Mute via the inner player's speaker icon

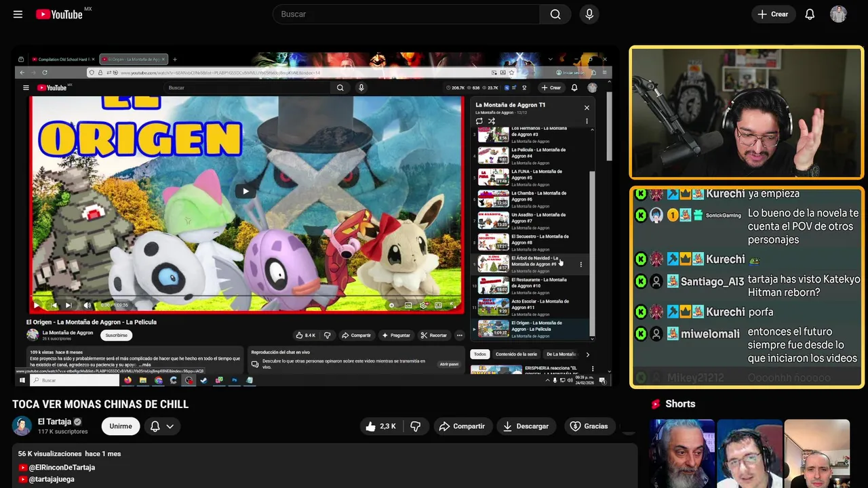87,306
